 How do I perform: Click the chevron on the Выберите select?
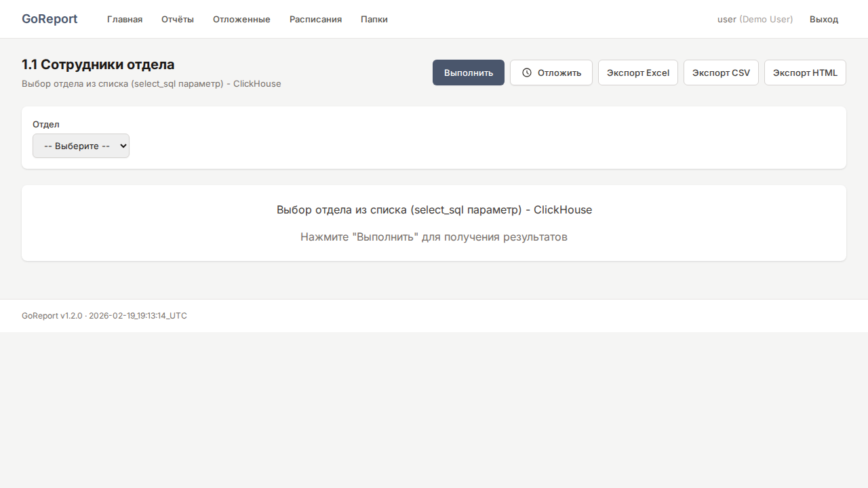(123, 146)
